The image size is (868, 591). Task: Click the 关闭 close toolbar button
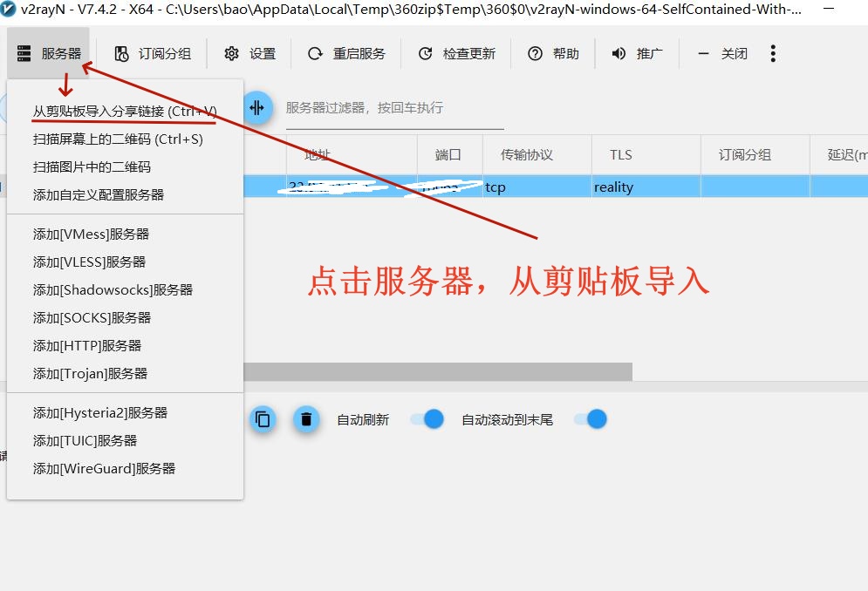[x=721, y=54]
